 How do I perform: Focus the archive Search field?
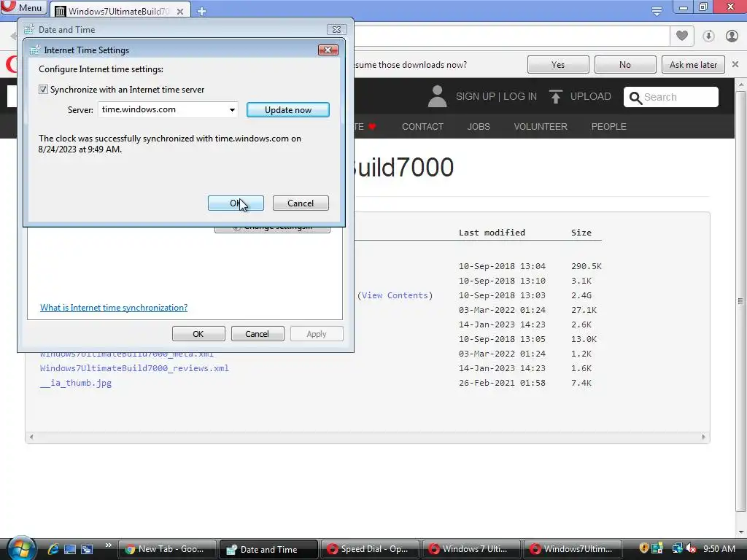point(671,97)
